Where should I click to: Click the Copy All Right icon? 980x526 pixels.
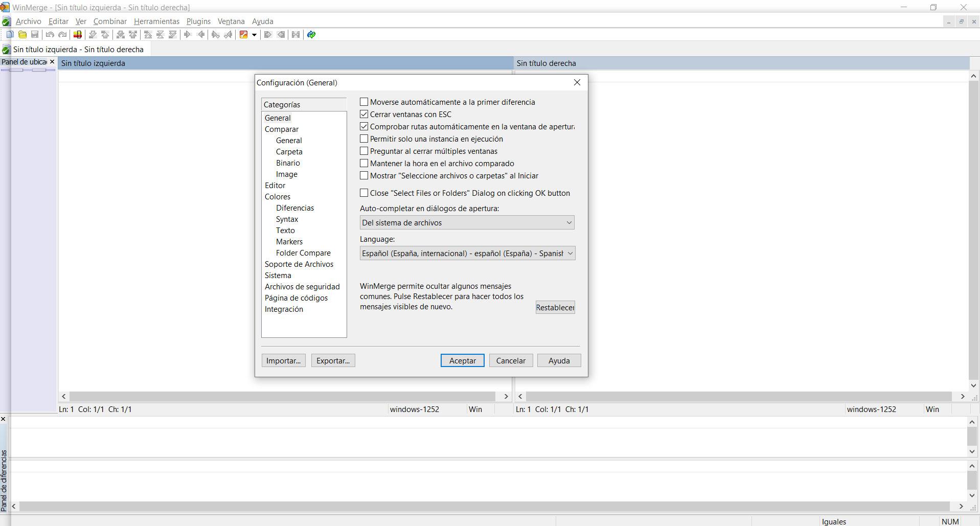[267, 34]
